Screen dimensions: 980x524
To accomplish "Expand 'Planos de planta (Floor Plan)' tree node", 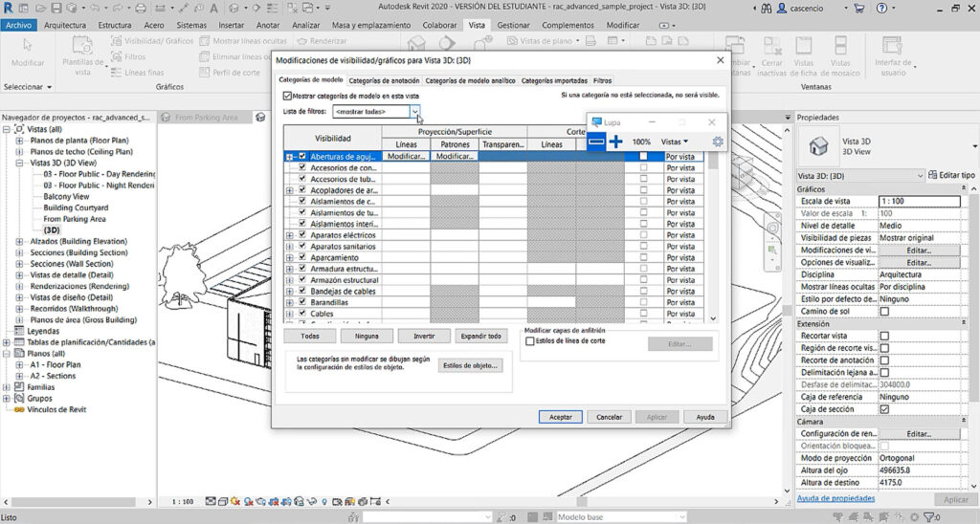I will [x=20, y=141].
